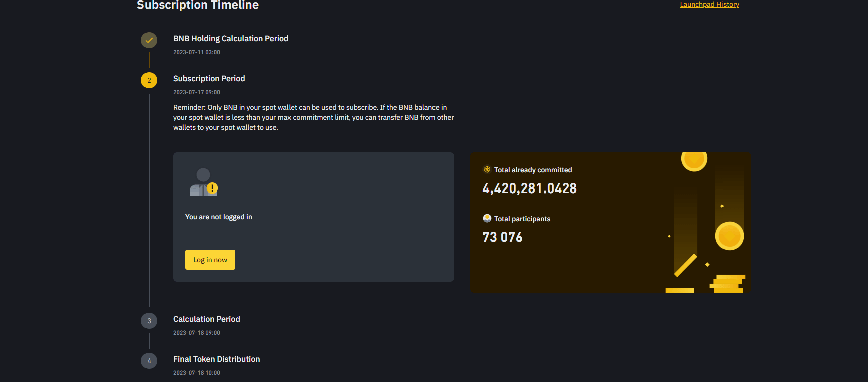Viewport: 868px width, 382px height.
Task: Click the icon beside Total participants
Action: pyautogui.click(x=487, y=218)
